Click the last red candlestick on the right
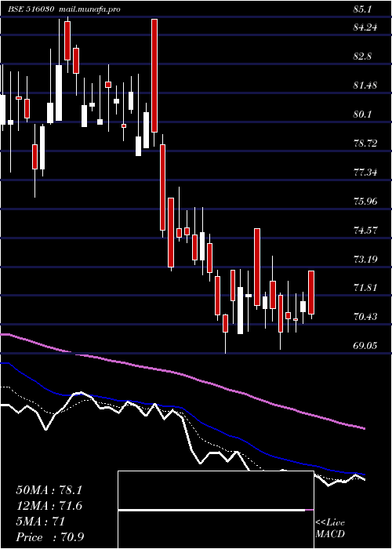The height and width of the screenshot is (549, 392). tap(311, 293)
